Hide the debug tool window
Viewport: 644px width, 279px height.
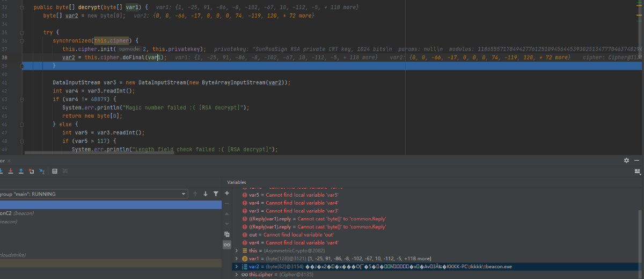[637, 160]
